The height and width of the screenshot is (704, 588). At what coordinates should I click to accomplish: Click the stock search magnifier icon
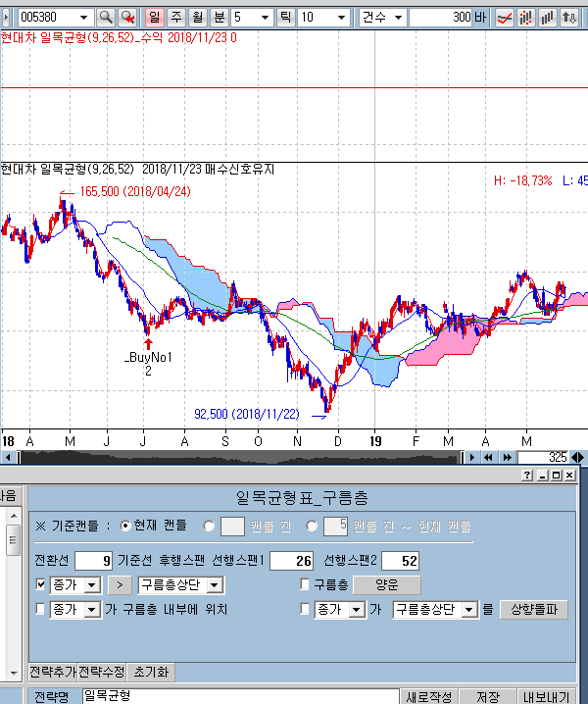106,18
